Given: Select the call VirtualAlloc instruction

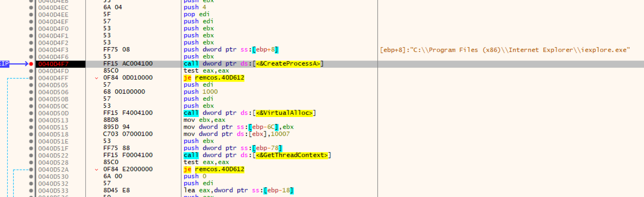Looking at the screenshot, I should (250, 113).
